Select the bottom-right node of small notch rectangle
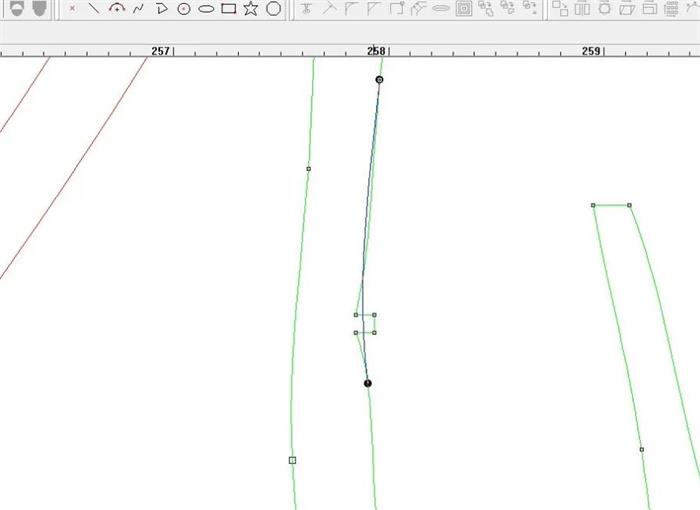 tap(374, 333)
